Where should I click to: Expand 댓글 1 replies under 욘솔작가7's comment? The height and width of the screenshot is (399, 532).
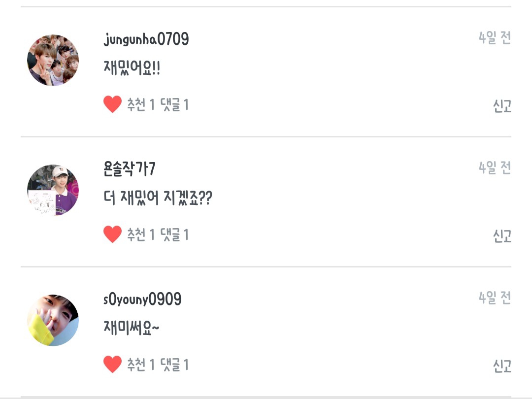click(x=174, y=234)
